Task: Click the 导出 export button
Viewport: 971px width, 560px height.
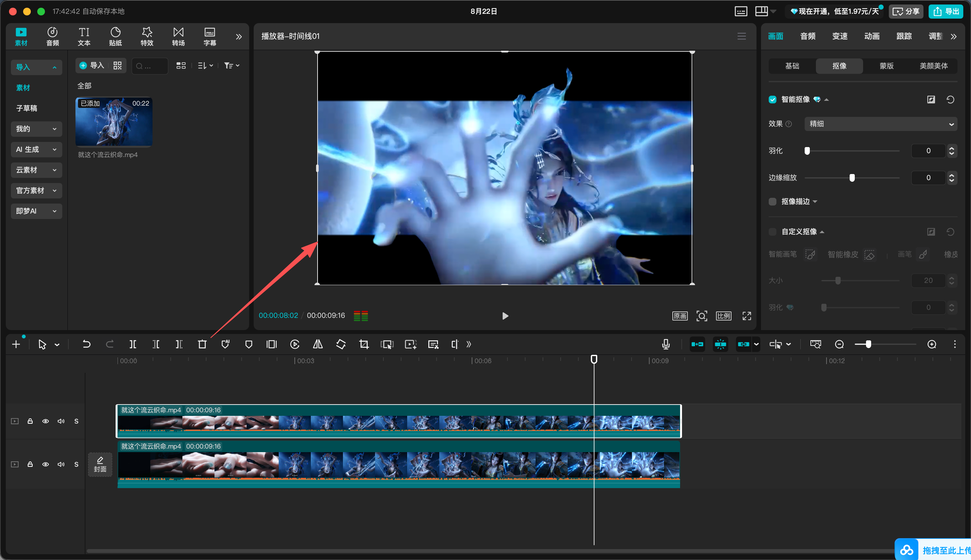Action: point(946,11)
